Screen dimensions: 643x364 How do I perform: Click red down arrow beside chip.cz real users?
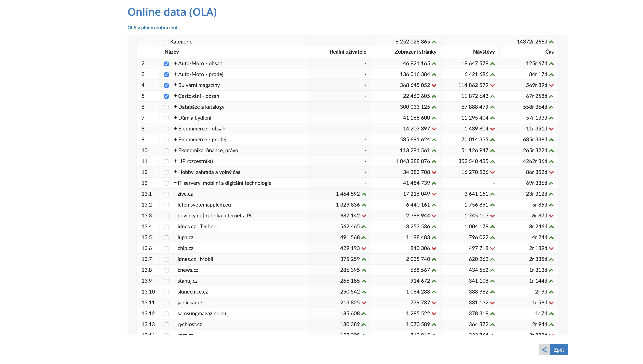coord(363,249)
